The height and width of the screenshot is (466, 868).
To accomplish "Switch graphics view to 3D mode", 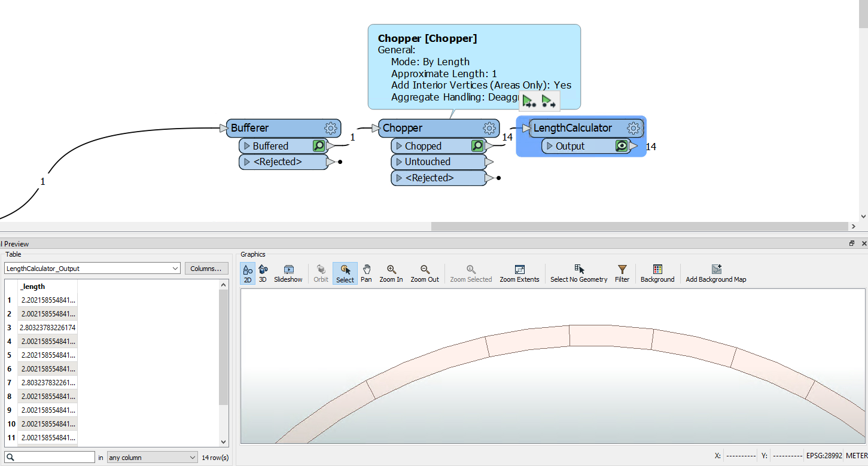I will click(x=263, y=273).
